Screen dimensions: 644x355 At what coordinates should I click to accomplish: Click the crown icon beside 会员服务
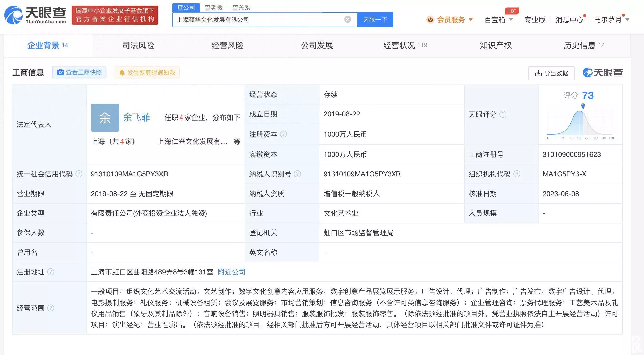coord(430,19)
